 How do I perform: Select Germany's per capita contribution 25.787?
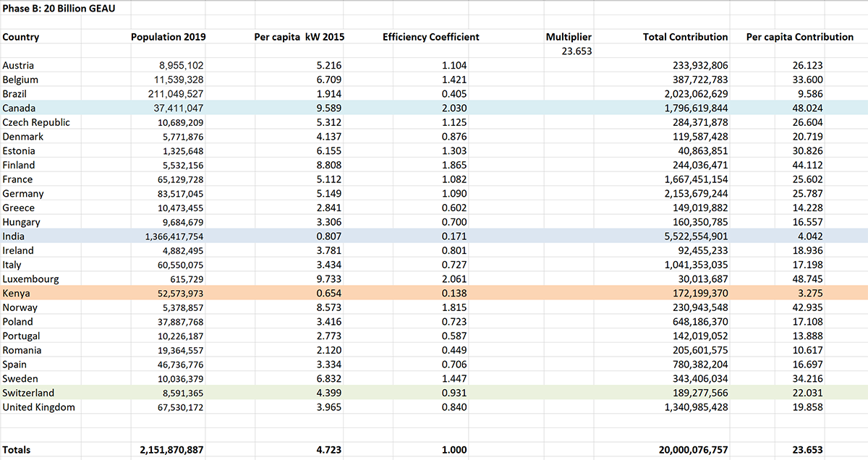(x=807, y=194)
